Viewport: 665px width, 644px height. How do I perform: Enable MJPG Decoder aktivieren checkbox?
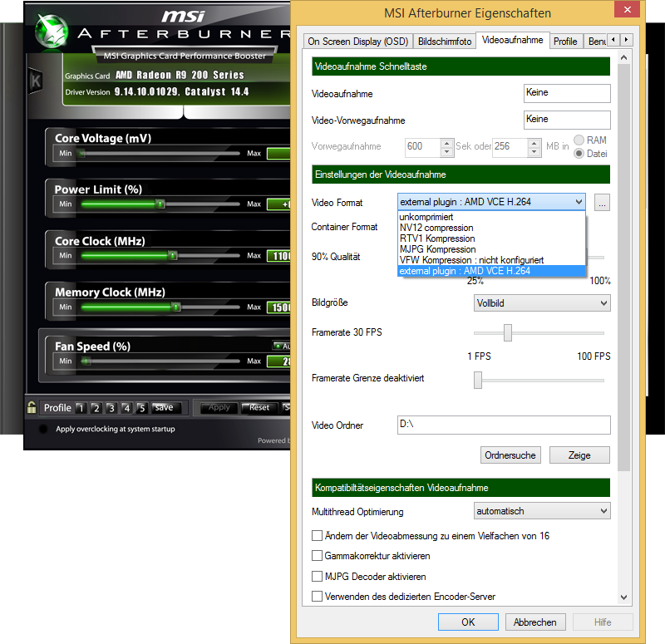(317, 576)
